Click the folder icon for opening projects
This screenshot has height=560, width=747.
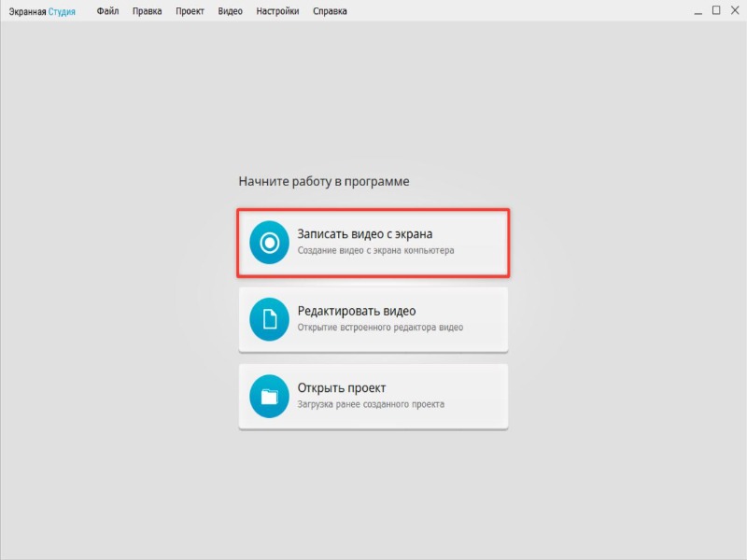(x=269, y=397)
